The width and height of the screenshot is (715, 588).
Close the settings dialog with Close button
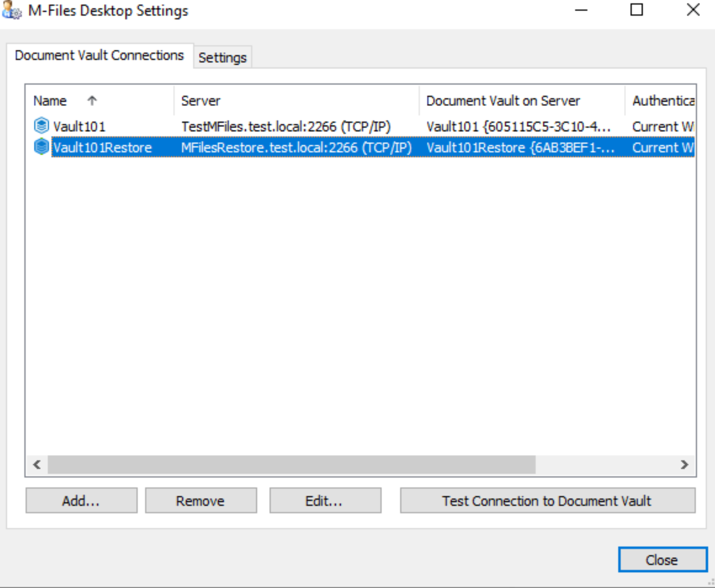[662, 559]
